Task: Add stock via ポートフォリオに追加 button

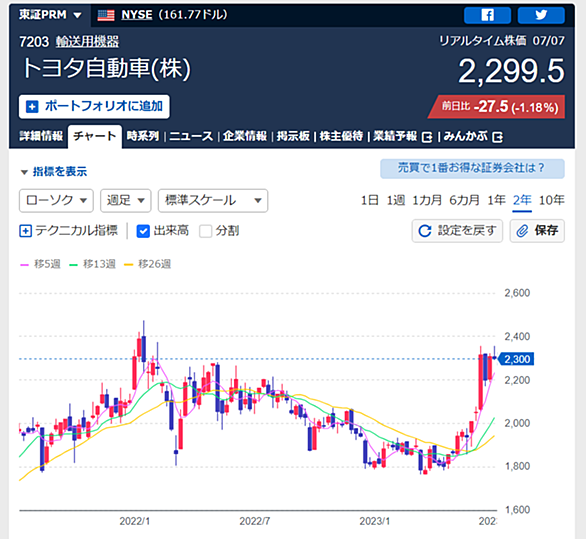Action: coord(94,107)
